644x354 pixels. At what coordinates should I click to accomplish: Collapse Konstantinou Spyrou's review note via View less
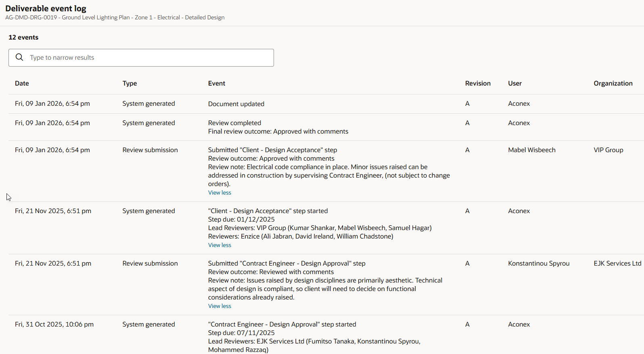220,306
